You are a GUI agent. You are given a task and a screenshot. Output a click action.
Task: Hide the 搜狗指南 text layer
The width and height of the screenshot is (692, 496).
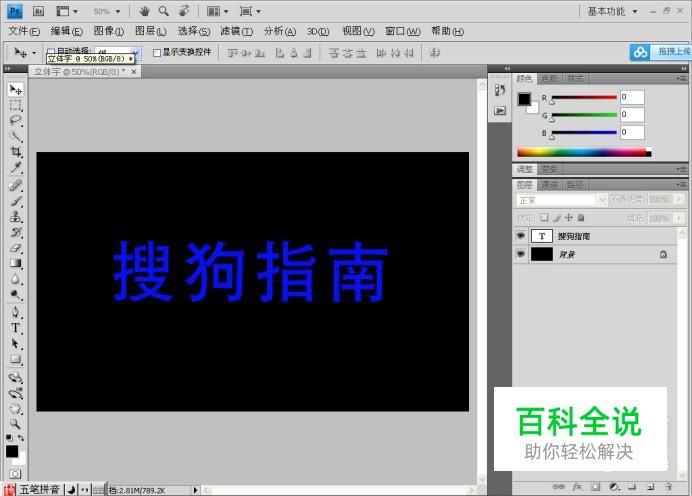click(521, 236)
